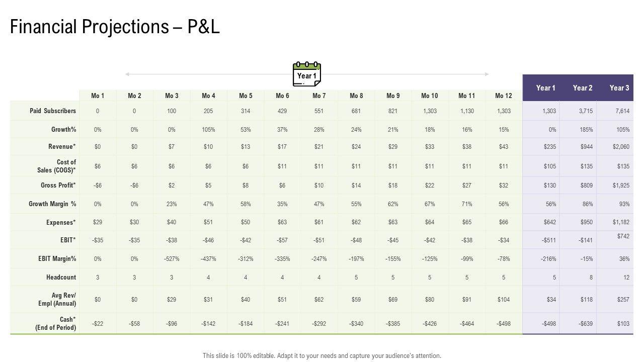The image size is (644, 362).
Task: Select the Headcount row label
Action: 61,277
